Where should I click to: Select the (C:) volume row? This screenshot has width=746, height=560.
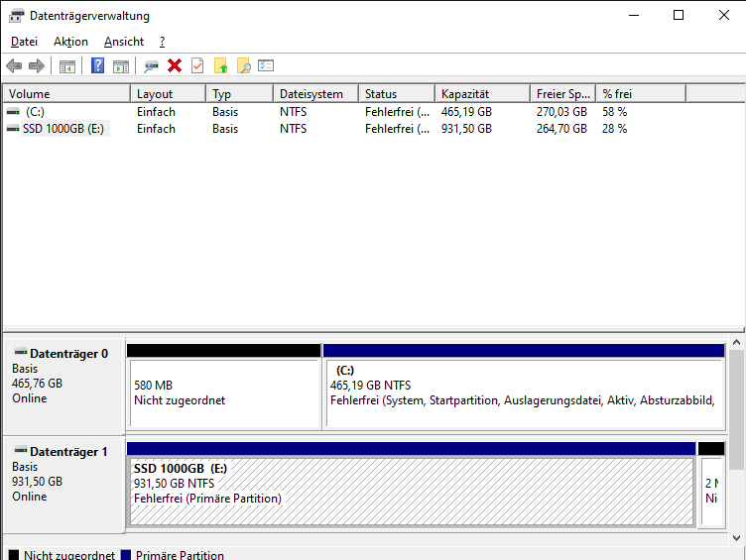344,112
